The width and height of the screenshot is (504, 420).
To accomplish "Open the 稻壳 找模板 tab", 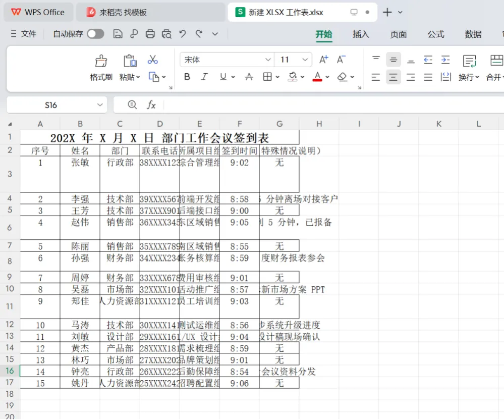I will click(x=151, y=12).
